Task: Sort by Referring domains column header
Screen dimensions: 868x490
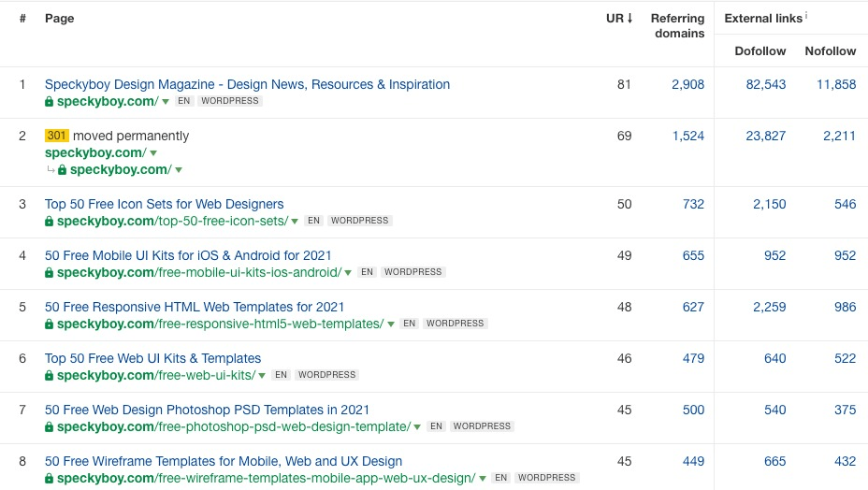Action: pyautogui.click(x=677, y=25)
